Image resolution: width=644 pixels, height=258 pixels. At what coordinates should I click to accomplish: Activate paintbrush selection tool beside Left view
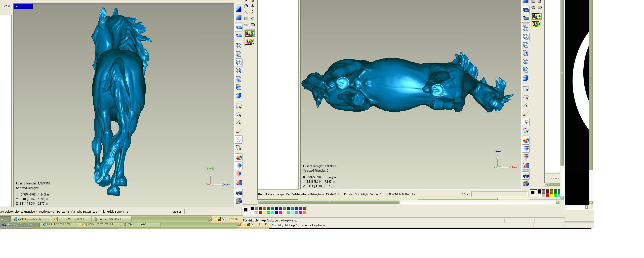tap(239, 131)
